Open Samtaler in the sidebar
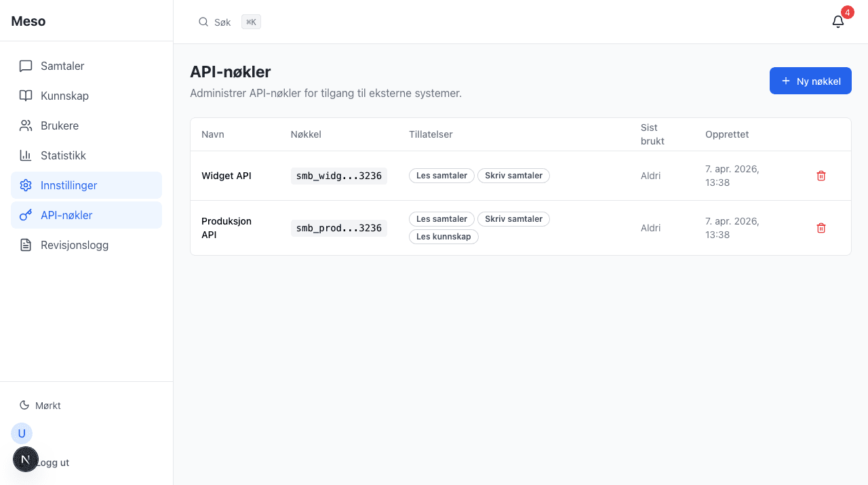Image resolution: width=868 pixels, height=485 pixels. 62,66
